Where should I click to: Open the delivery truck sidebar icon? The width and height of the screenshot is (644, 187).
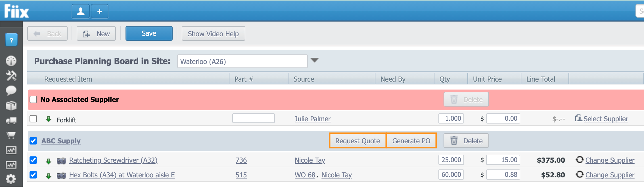pyautogui.click(x=11, y=120)
